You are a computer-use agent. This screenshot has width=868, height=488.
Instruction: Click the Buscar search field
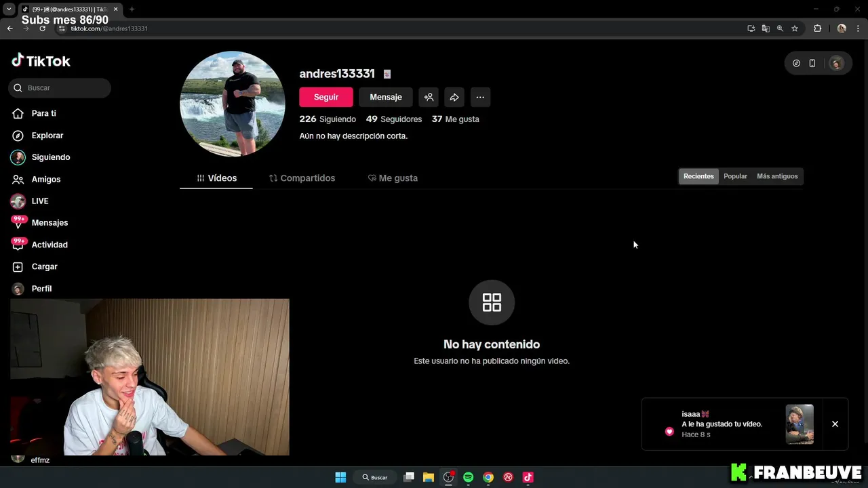pyautogui.click(x=60, y=88)
